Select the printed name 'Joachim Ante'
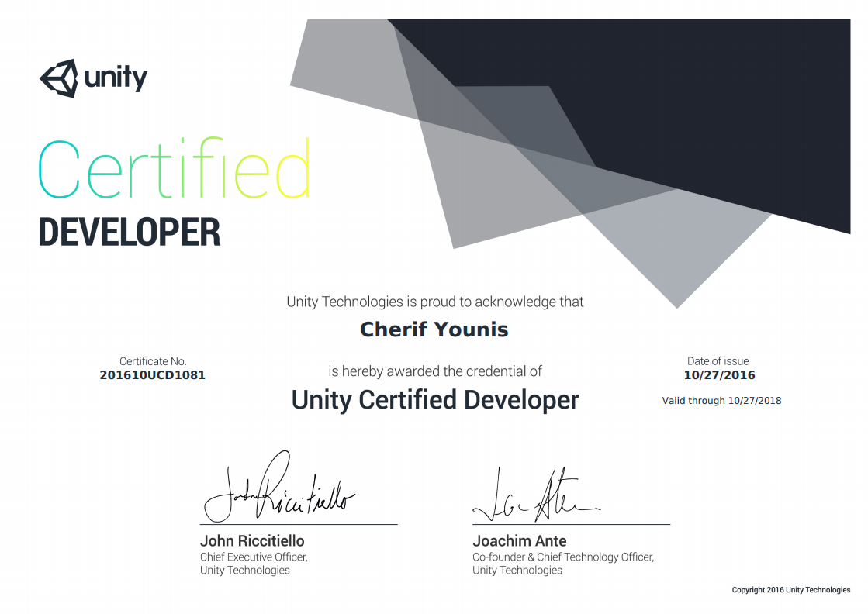Image resolution: width=868 pixels, height=614 pixels. [x=519, y=541]
